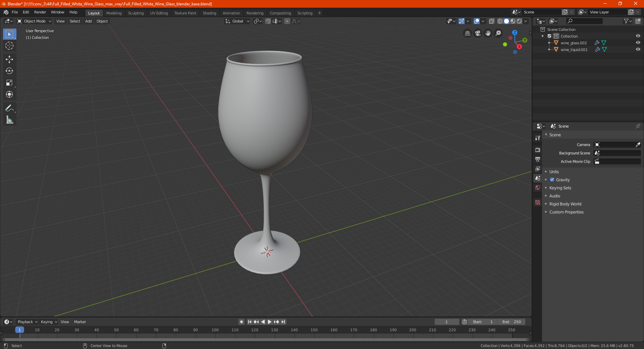Open Playback dropdown in timeline
This screenshot has width=644, height=349.
pyautogui.click(x=27, y=322)
